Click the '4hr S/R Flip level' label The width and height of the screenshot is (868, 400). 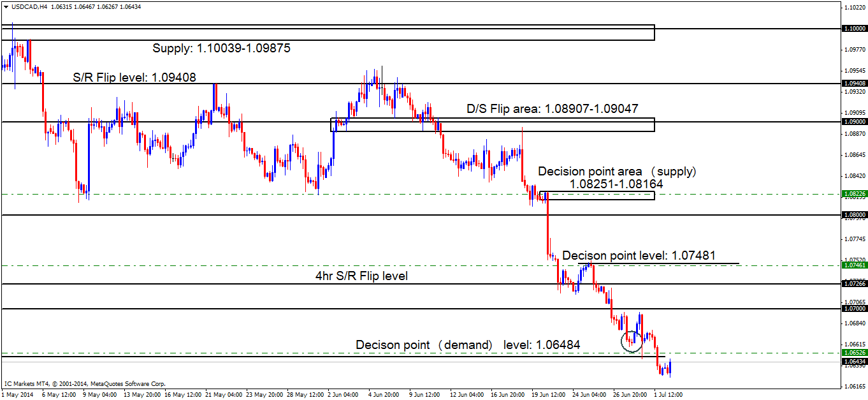pos(361,276)
